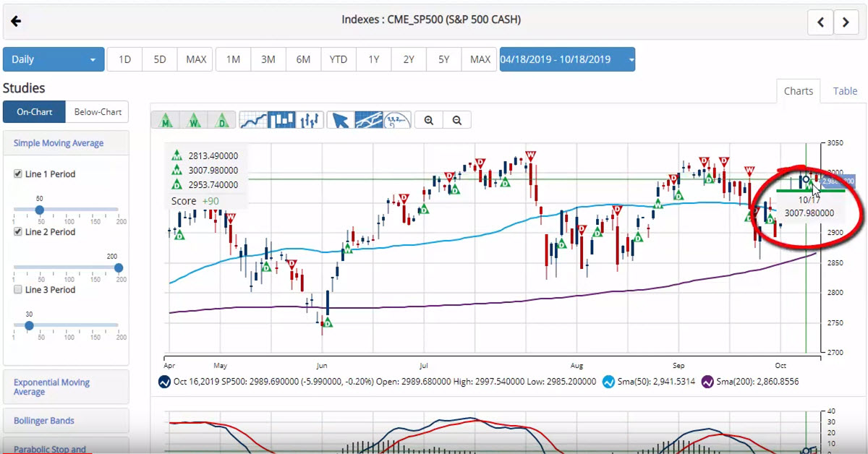Click the zoom in magnifier

pyautogui.click(x=429, y=121)
